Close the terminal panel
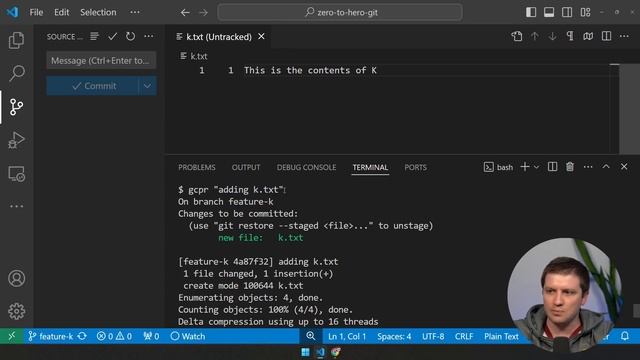Screen dimensions: 640x360 (624, 167)
